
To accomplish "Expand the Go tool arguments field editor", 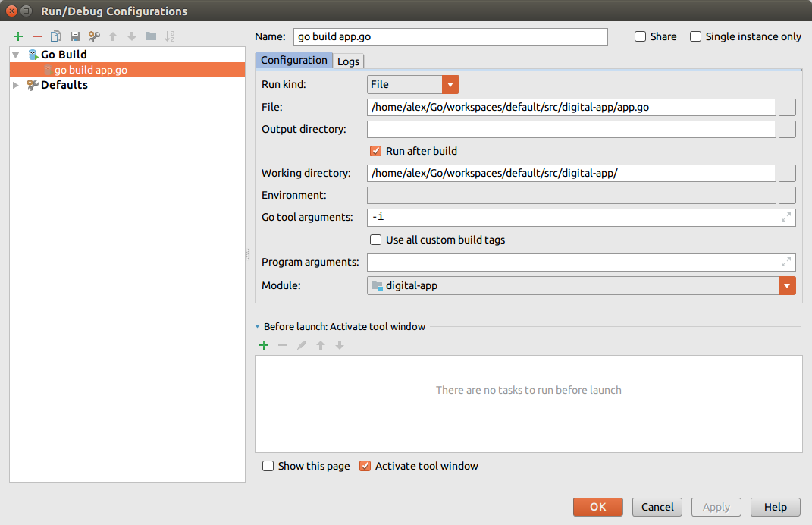I will click(786, 218).
